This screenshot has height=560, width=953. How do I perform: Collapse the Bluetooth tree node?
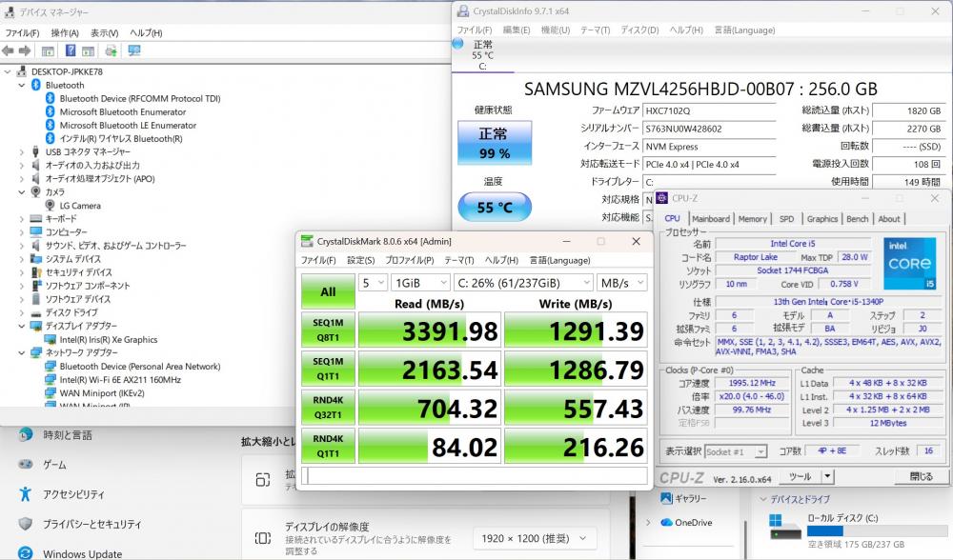[x=22, y=85]
